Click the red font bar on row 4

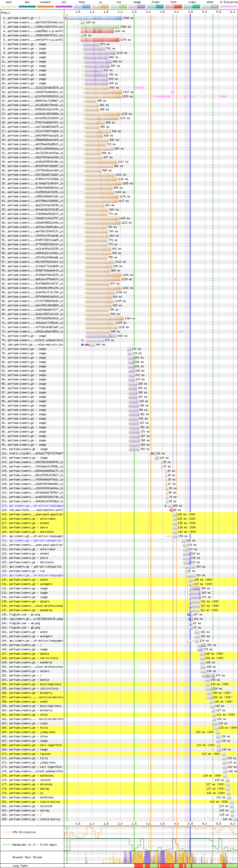[x=97, y=31]
